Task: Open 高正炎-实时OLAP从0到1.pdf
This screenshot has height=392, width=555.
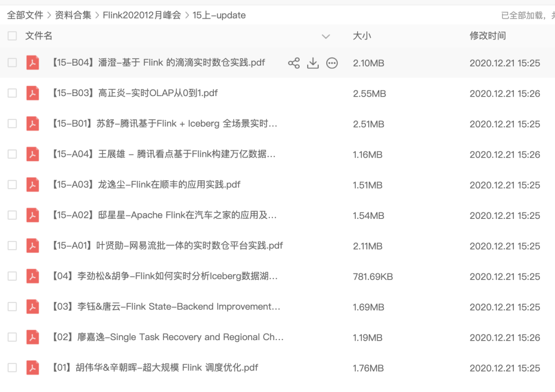Action: (135, 93)
